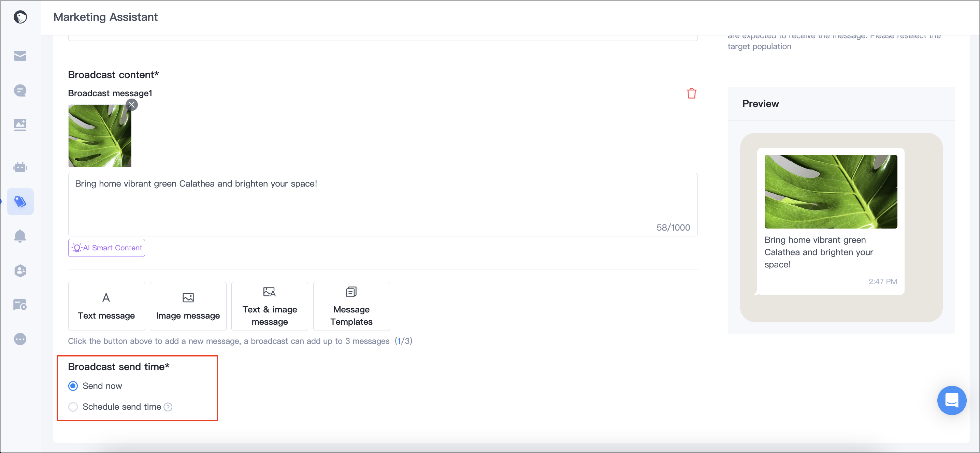980x453 pixels.
Task: Remove the attached leaf image
Action: tap(132, 105)
